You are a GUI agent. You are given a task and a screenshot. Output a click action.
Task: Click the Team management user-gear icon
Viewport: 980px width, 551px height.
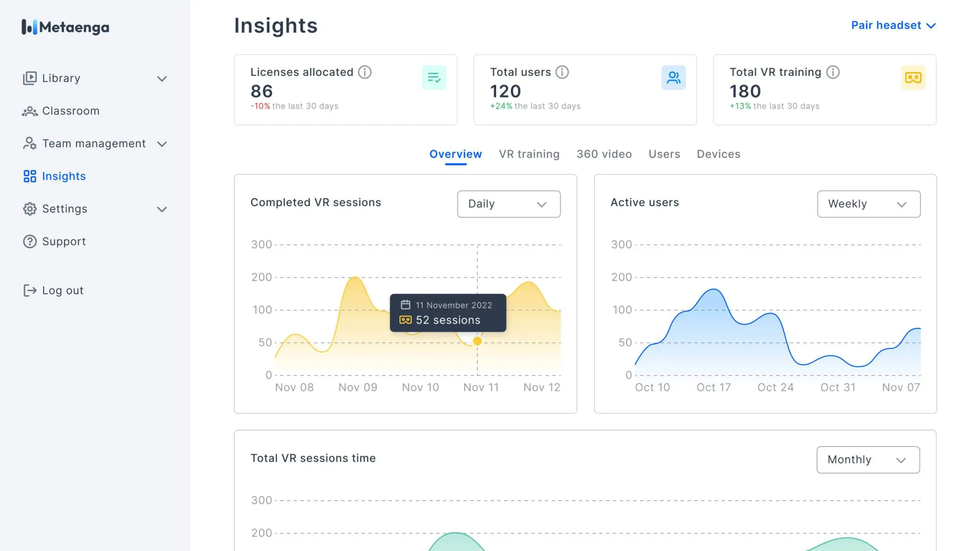(30, 143)
